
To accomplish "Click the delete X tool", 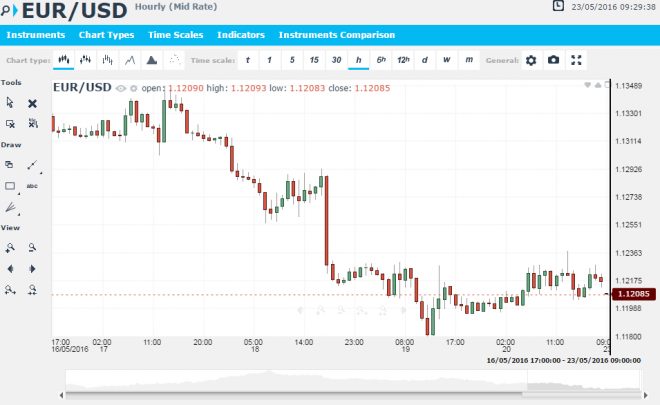I will [x=32, y=102].
